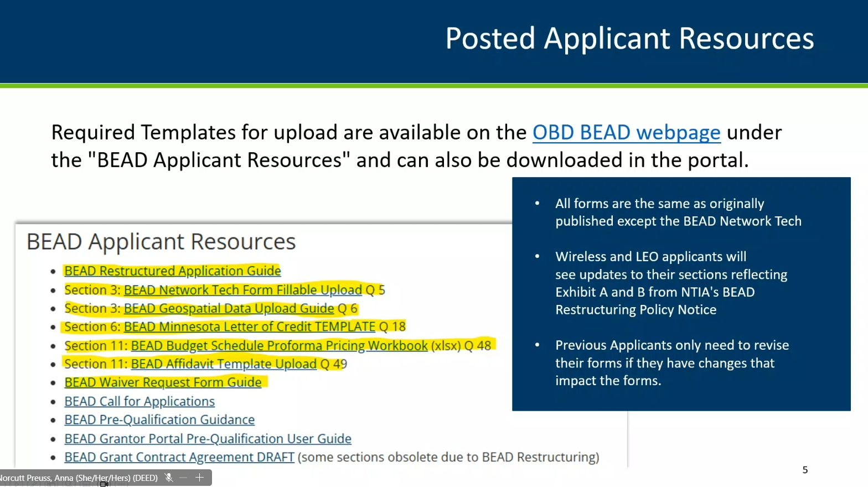Open BEAD Network Tech Form Fillable Upload

pyautogui.click(x=242, y=290)
